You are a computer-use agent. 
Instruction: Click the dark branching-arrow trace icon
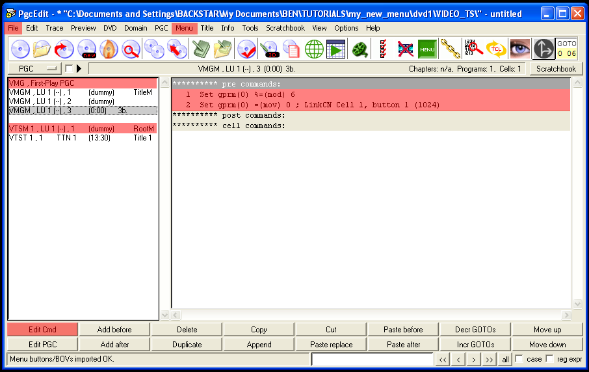[544, 49]
